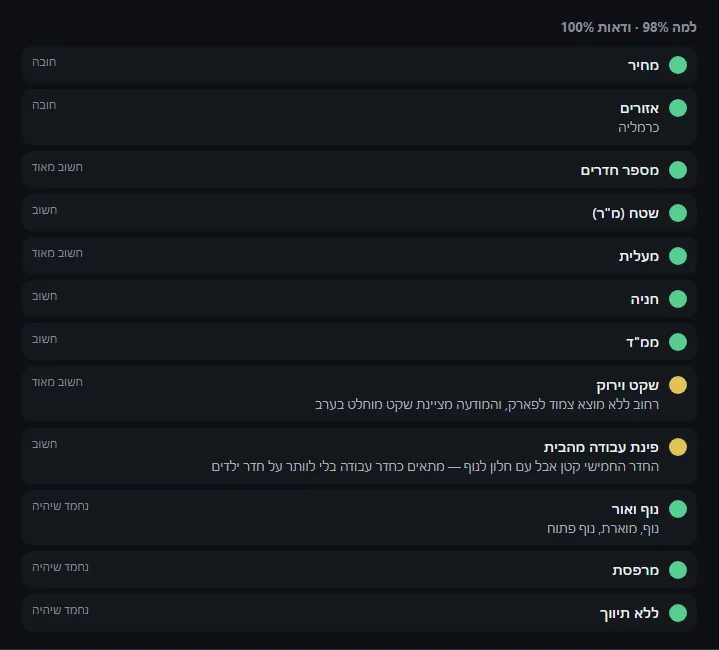The height and width of the screenshot is (650, 719).
Task: Select the חניה criterion row
Action: (359, 299)
